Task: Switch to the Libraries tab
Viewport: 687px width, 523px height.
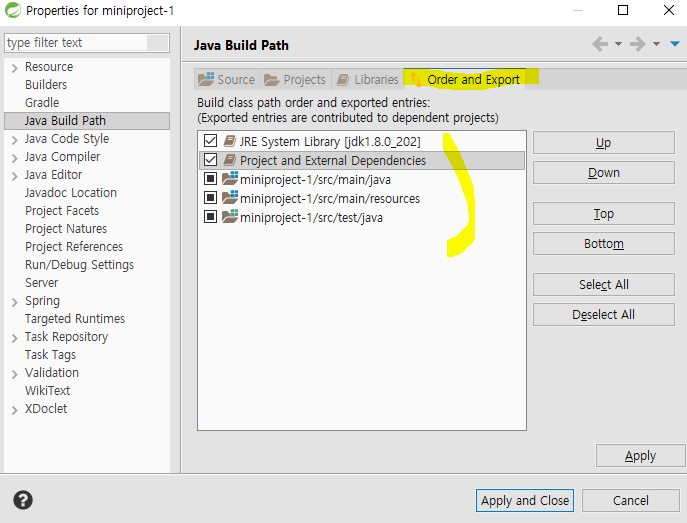Action: click(367, 79)
